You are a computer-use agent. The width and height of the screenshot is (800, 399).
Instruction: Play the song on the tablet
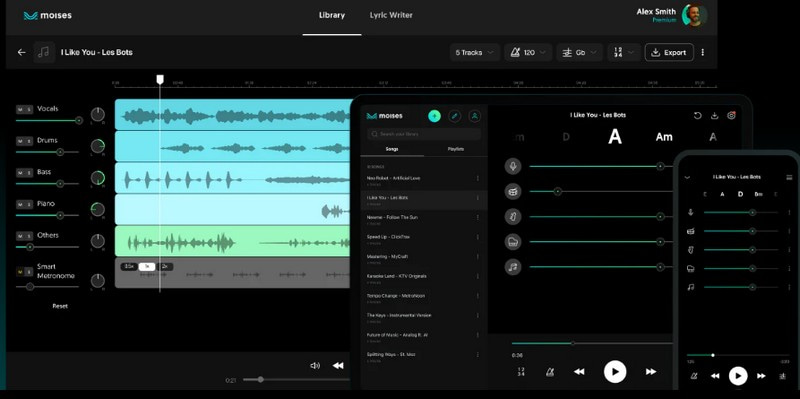pyautogui.click(x=615, y=372)
